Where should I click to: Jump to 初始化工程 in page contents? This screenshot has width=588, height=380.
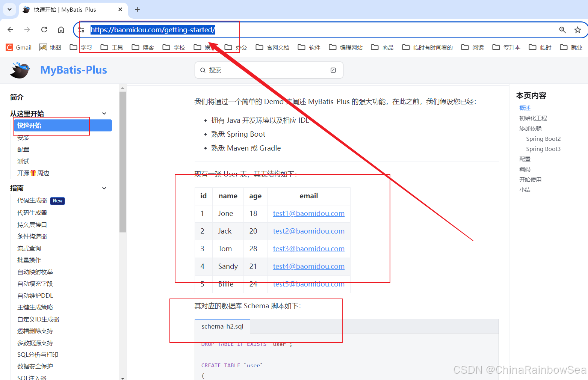tap(533, 118)
